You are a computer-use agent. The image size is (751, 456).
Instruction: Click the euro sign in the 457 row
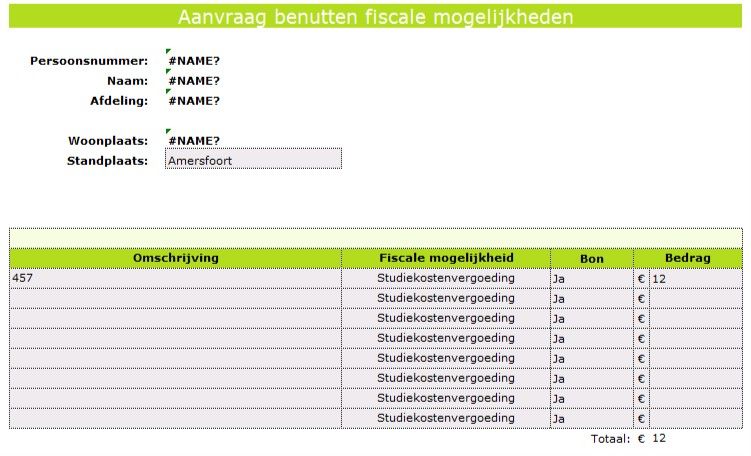pyautogui.click(x=641, y=279)
